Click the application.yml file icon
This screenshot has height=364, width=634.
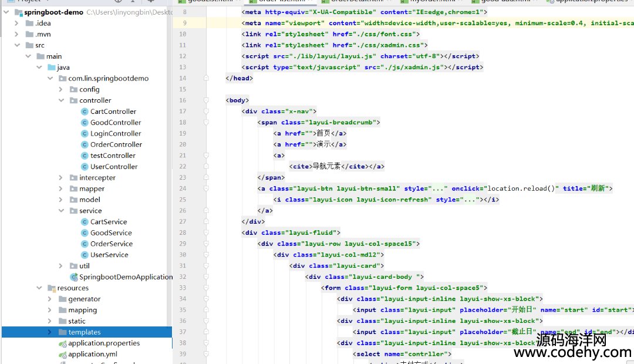(63, 355)
